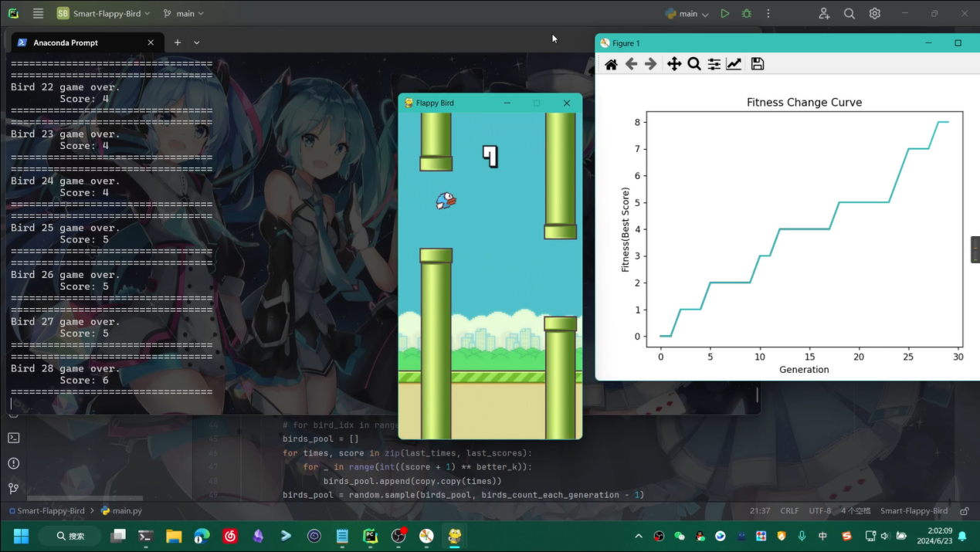Close the Anaconda Prompt tab
Image resolution: width=980 pixels, height=552 pixels.
coord(151,42)
